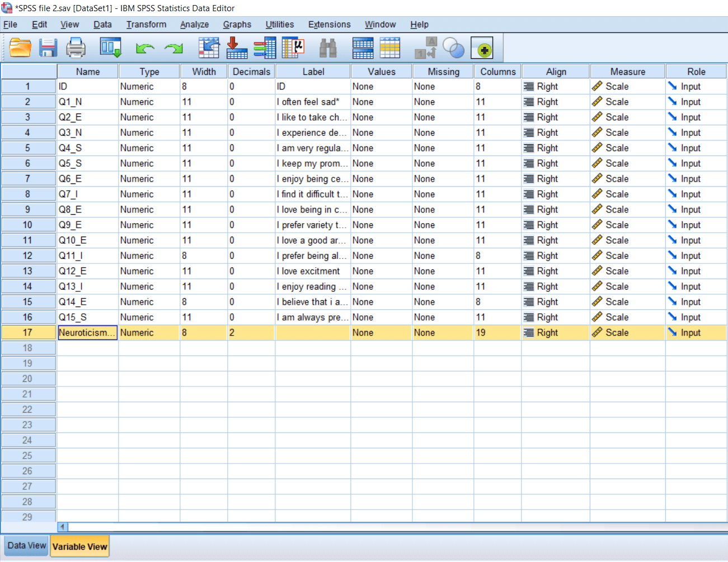Click the left arrow of horizontal scrollbar
The height and width of the screenshot is (562, 728).
point(63,527)
